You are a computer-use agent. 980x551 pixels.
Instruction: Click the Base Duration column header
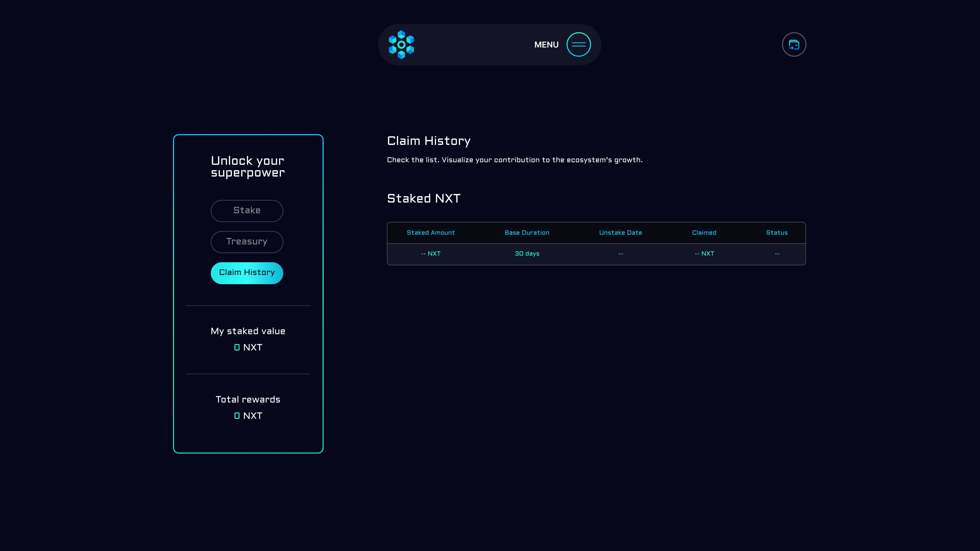[x=526, y=233]
